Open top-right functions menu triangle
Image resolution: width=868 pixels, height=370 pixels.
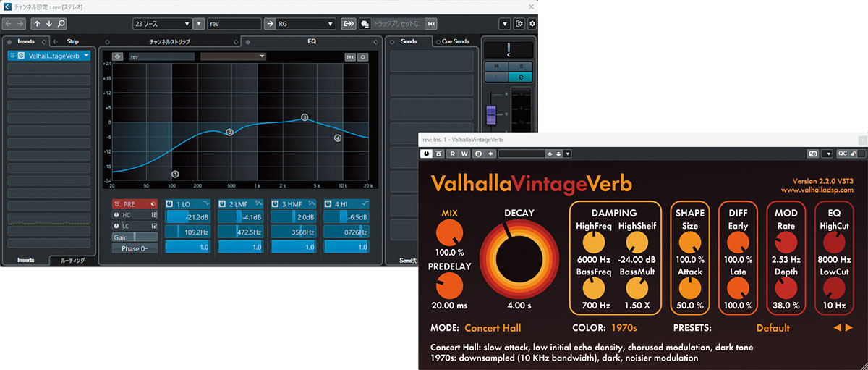point(505,24)
